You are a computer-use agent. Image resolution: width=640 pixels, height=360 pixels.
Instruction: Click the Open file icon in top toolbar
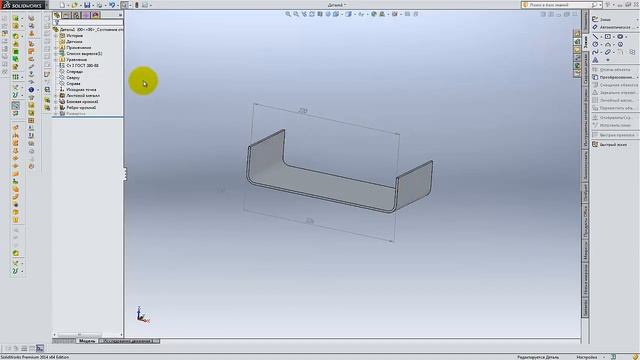(74, 5)
